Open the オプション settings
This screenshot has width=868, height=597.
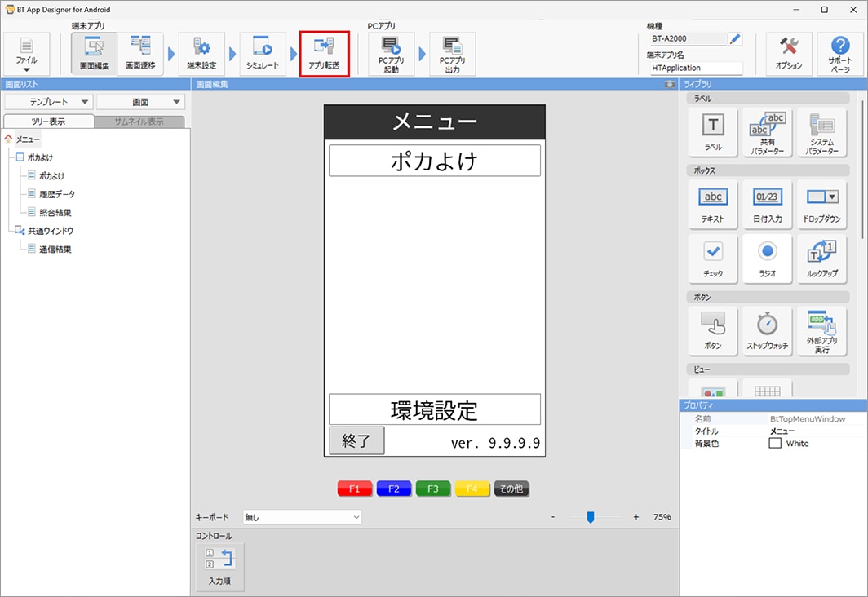(788, 54)
